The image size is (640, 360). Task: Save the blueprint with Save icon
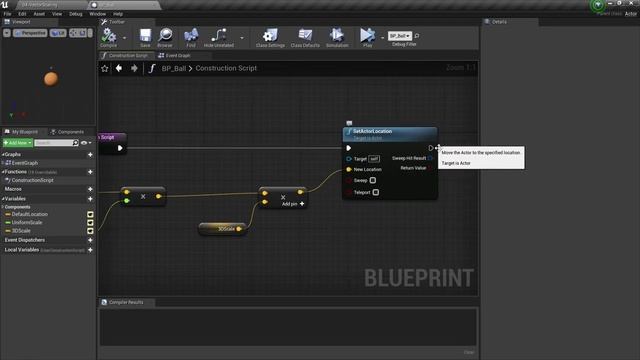click(145, 36)
